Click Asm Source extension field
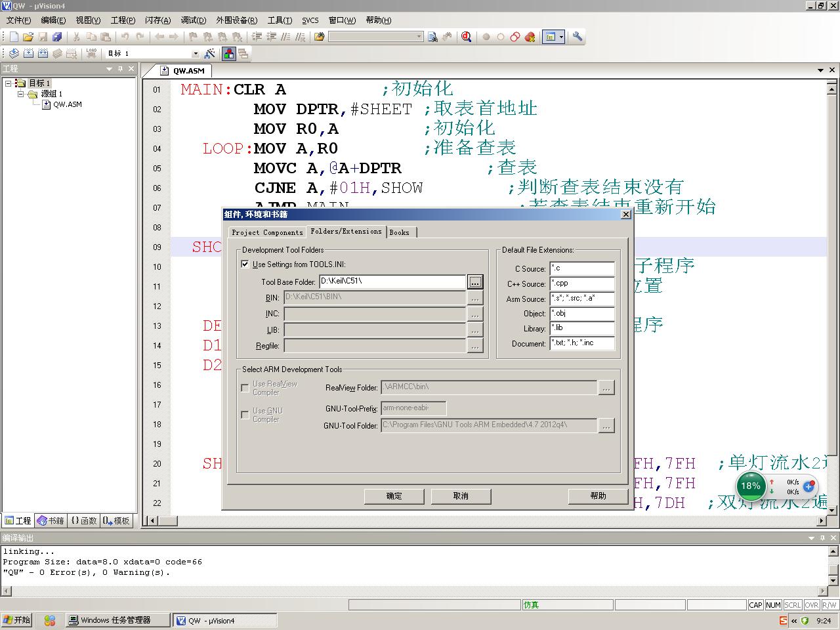 [582, 299]
